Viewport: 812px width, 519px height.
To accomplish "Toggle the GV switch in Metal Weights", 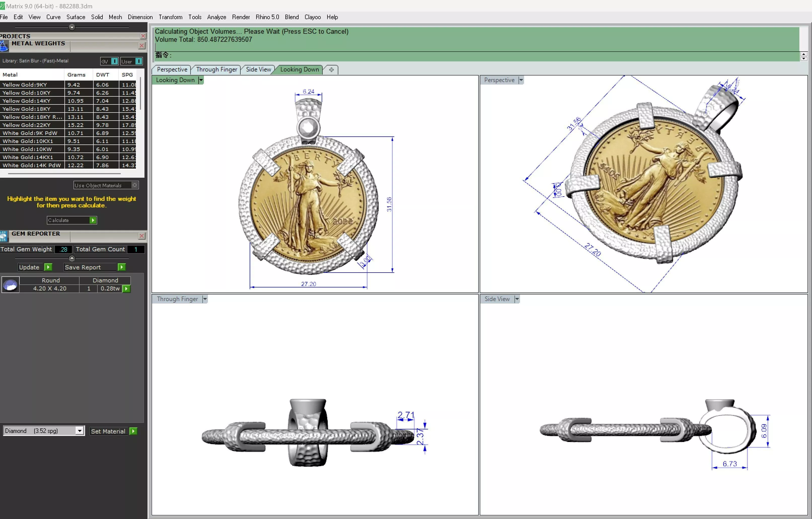I will [x=115, y=61].
